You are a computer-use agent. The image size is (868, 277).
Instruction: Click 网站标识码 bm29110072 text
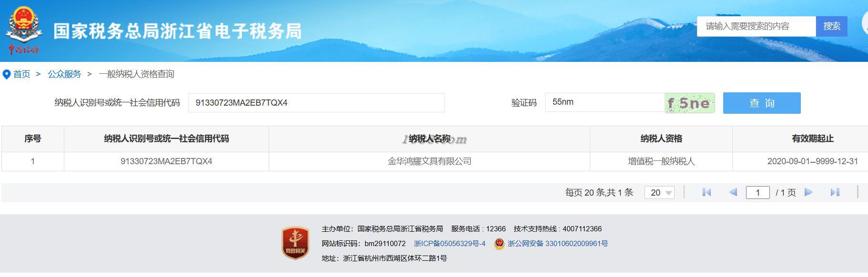point(363,244)
